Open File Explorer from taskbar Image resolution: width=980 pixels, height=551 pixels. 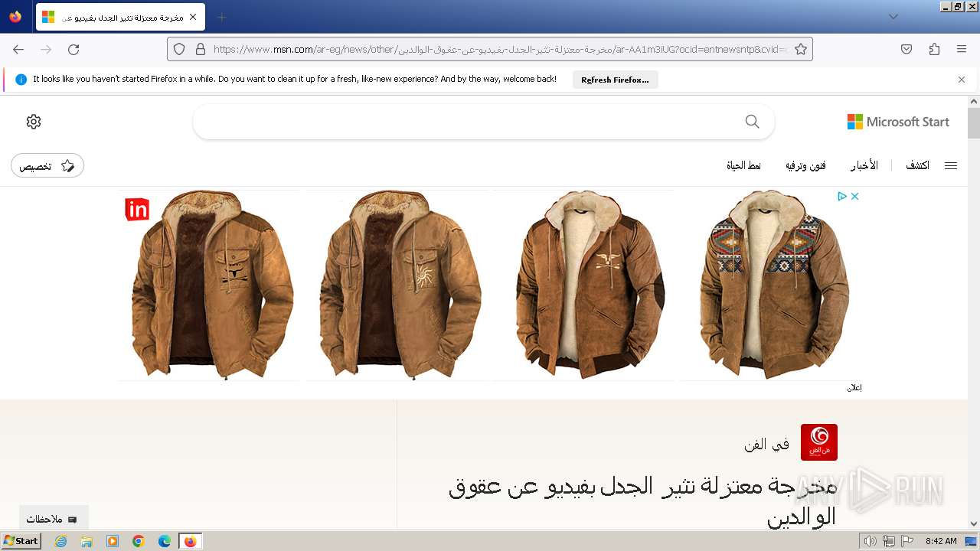click(87, 541)
